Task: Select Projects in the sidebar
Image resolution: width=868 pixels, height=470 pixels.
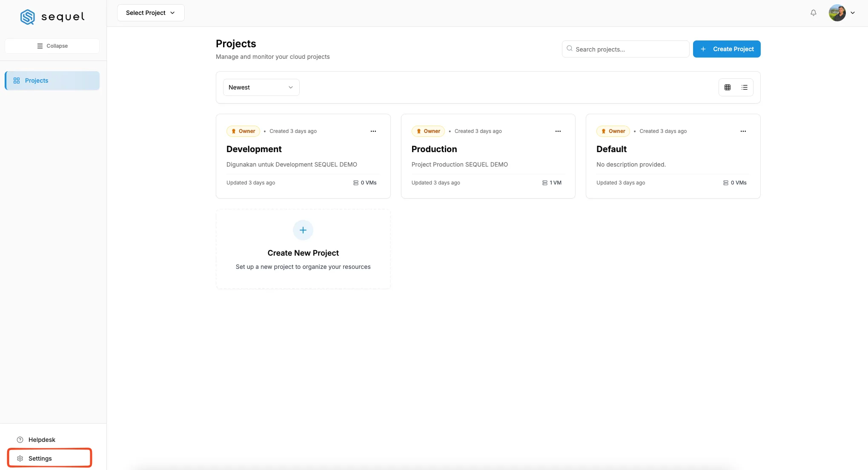Action: pos(52,81)
